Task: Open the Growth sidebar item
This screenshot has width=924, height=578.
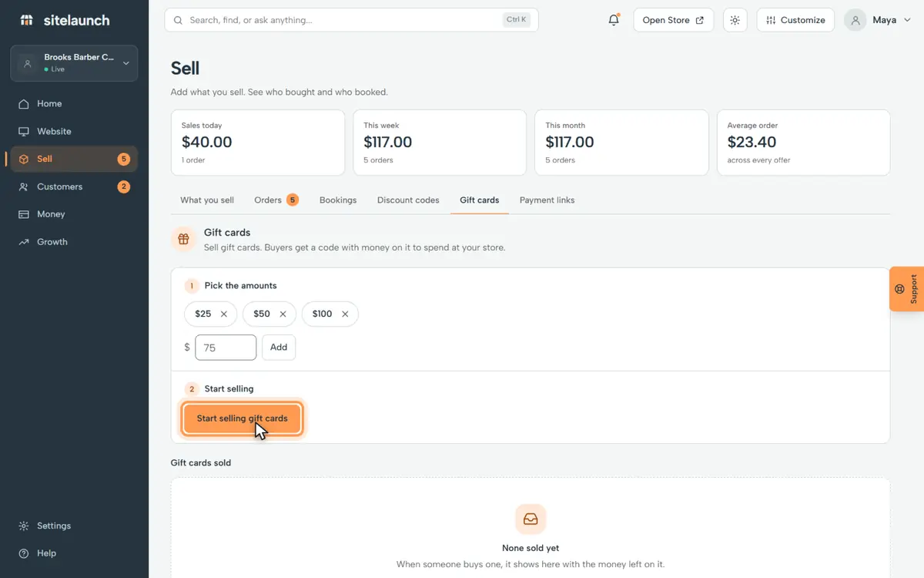Action: (x=74, y=242)
